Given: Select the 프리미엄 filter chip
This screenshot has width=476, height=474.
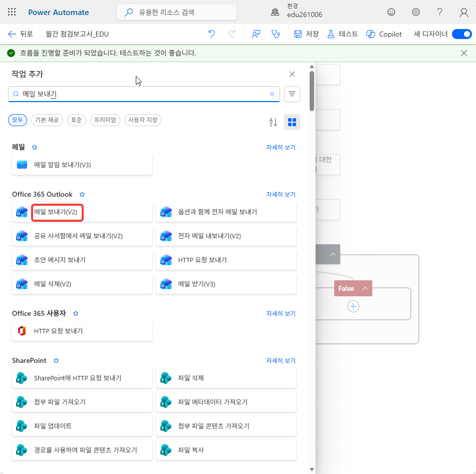Looking at the screenshot, I should 105,120.
